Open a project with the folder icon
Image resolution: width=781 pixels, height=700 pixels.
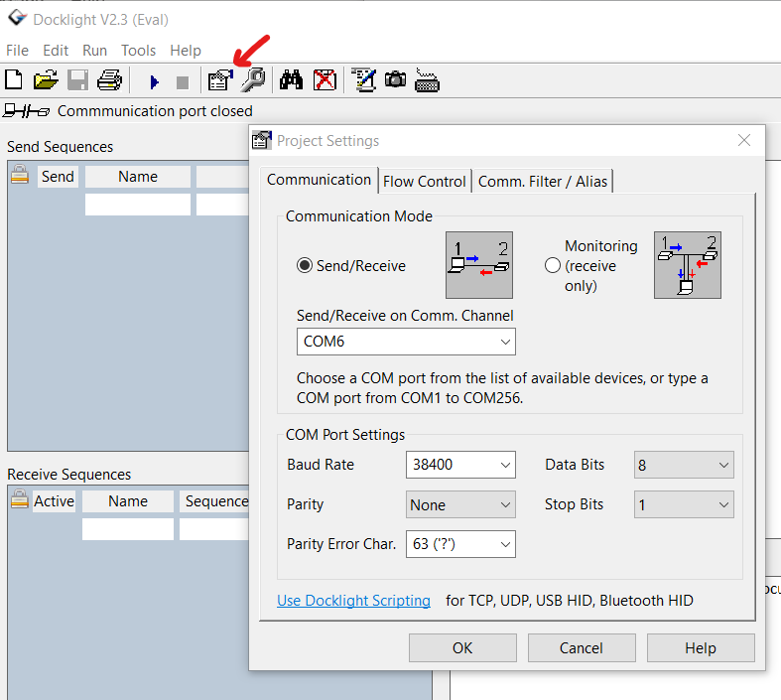(x=45, y=80)
